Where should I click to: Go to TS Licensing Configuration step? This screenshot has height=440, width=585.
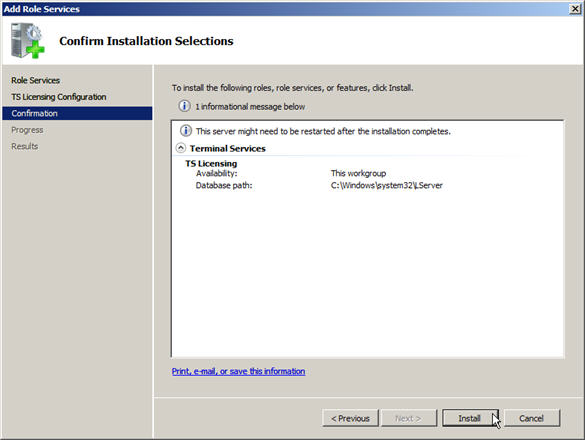[59, 97]
